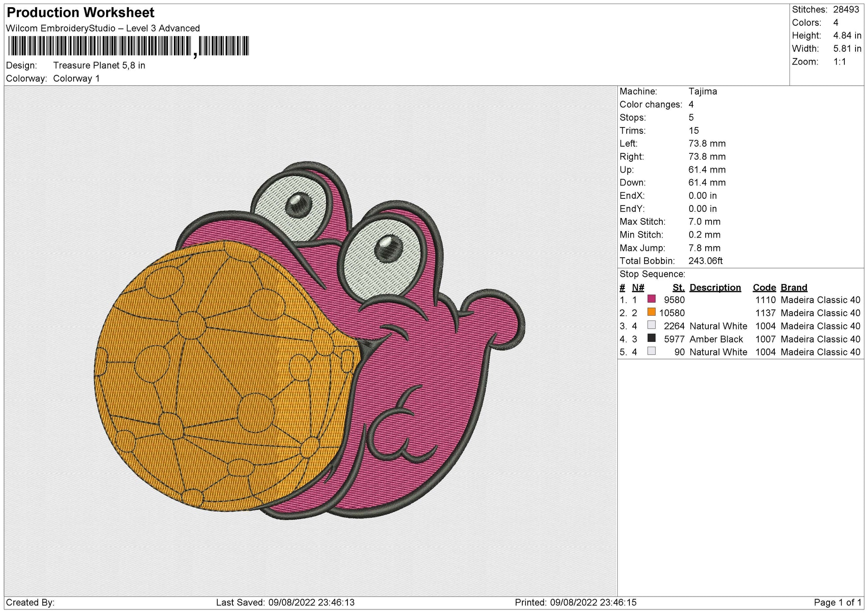
Task: Click the Trims value '15'
Action: pos(694,131)
